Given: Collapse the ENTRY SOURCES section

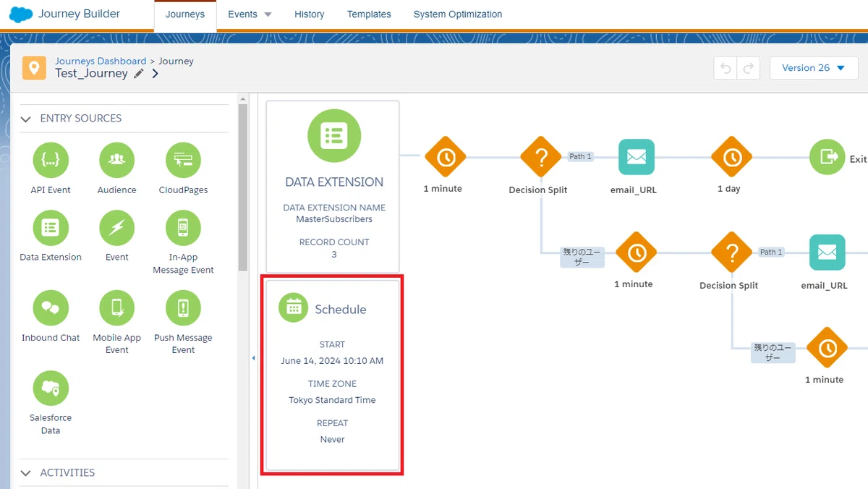Looking at the screenshot, I should coord(26,119).
